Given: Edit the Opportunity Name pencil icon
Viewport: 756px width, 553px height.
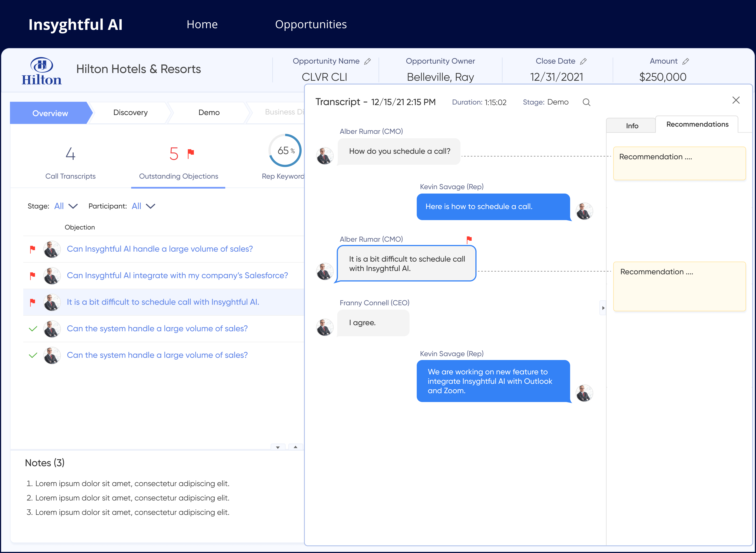Looking at the screenshot, I should (x=367, y=61).
